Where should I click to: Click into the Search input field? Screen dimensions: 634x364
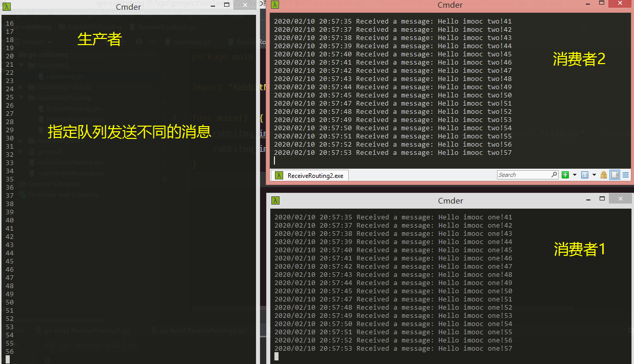pos(523,175)
